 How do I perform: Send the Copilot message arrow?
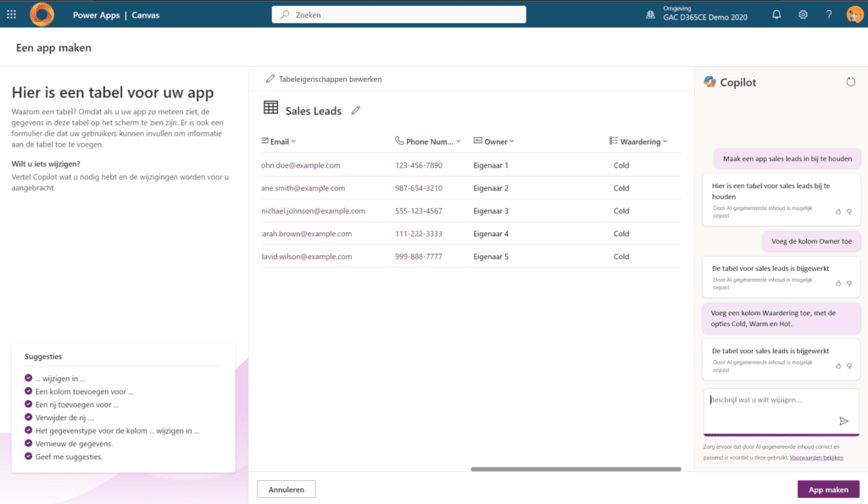[x=843, y=421]
